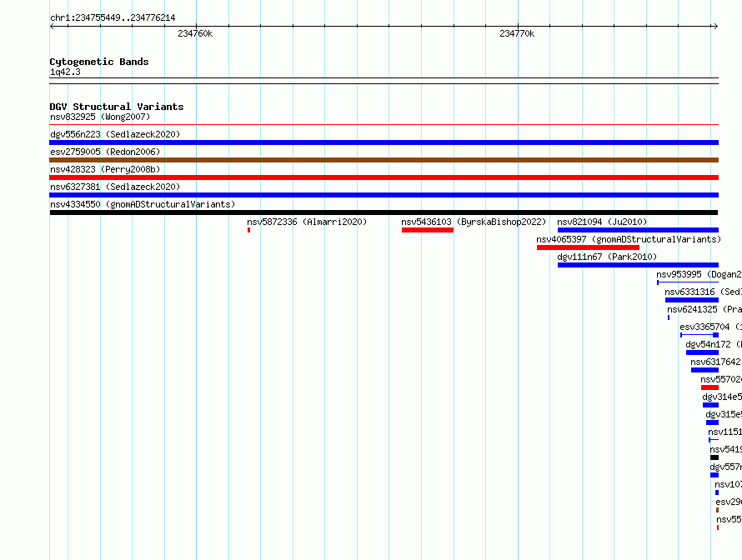Click the blue bar under dgv111n67
Viewport: 742px width, 560px height.
tap(638, 265)
